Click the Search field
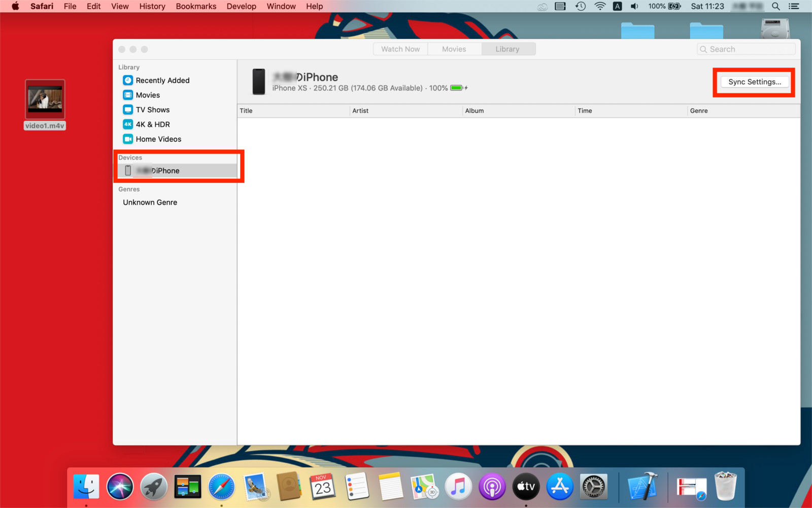 click(746, 49)
